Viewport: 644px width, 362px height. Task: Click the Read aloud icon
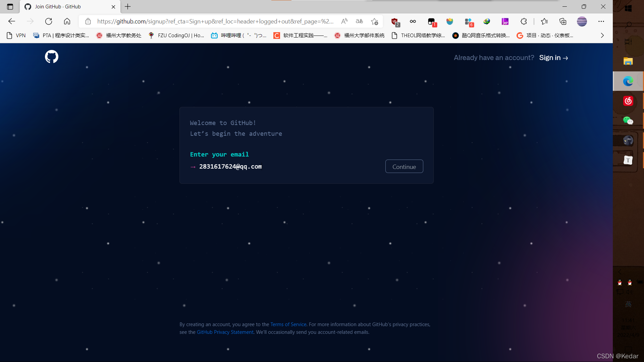tap(344, 21)
